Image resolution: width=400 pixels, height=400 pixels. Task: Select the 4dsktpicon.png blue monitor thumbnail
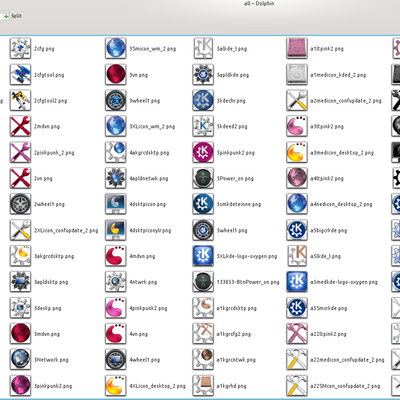click(x=116, y=204)
